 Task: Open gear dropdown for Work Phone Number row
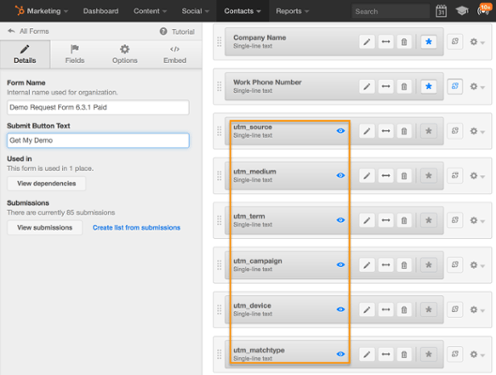477,87
